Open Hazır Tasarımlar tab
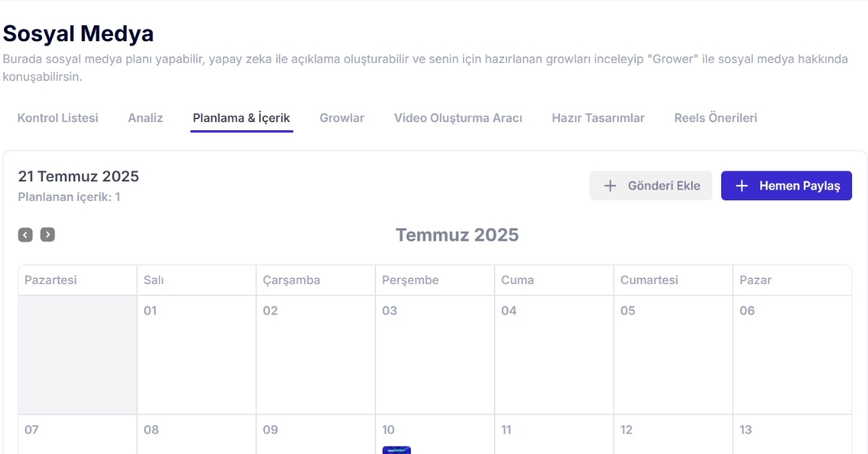Viewport: 868px width, 454px height. click(x=598, y=118)
